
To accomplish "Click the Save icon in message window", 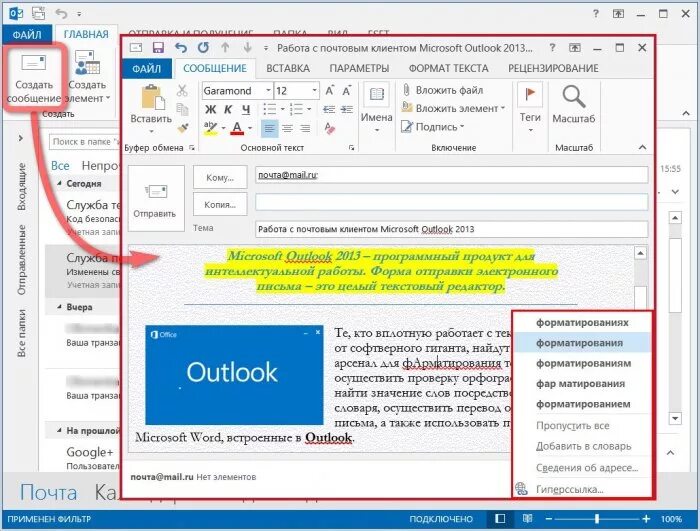I will coord(158,48).
